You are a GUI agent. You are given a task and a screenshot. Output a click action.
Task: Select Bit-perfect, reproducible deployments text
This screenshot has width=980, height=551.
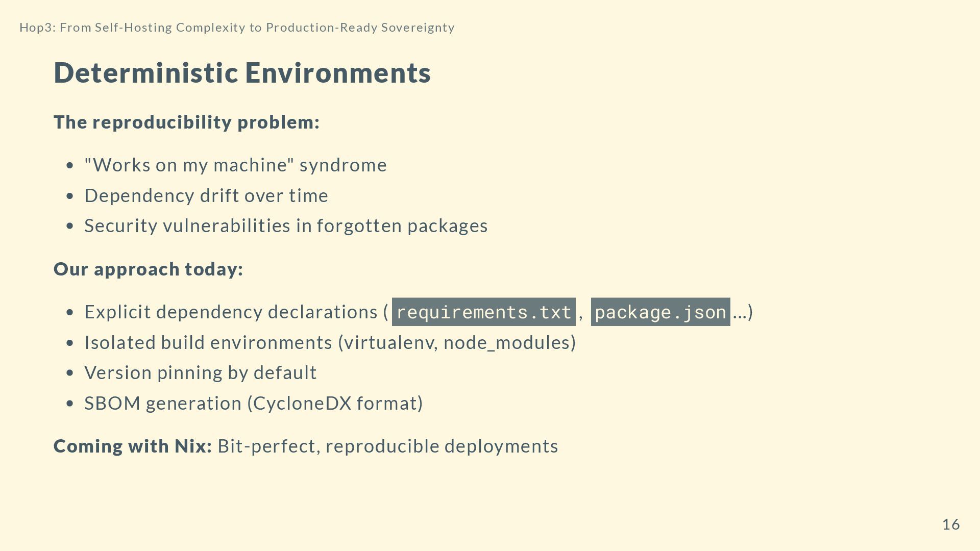(x=387, y=446)
